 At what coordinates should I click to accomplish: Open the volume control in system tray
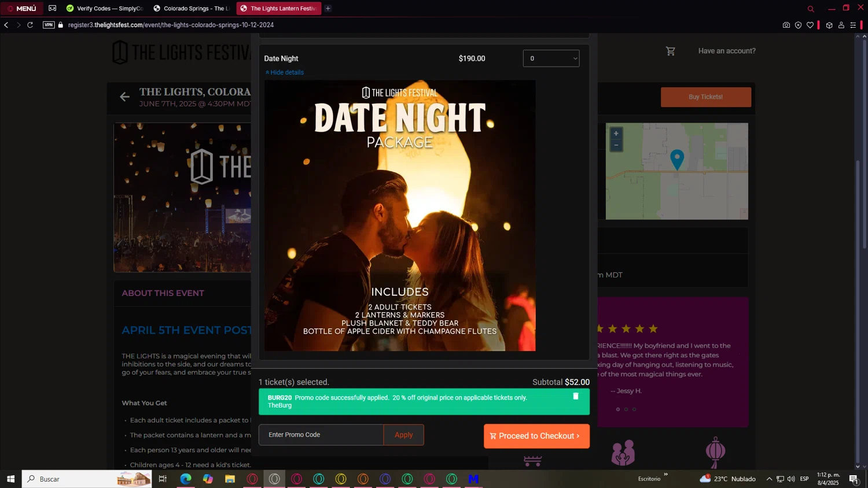[x=791, y=479]
